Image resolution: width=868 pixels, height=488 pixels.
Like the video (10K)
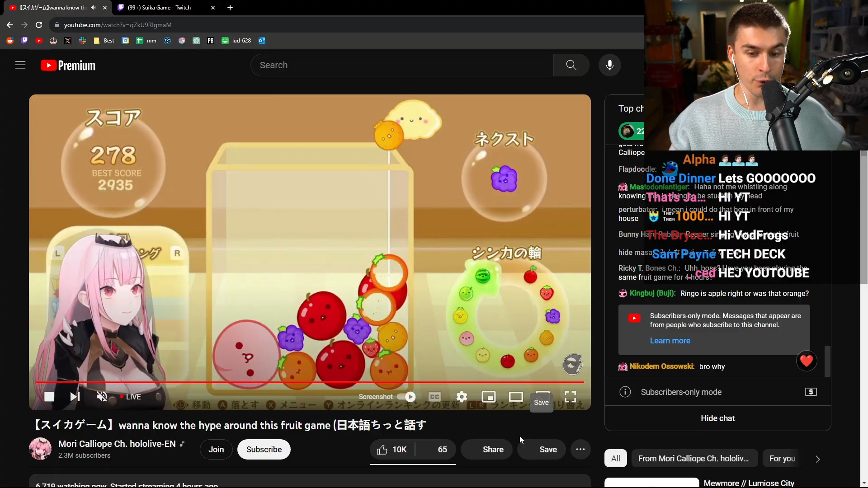[392, 450]
